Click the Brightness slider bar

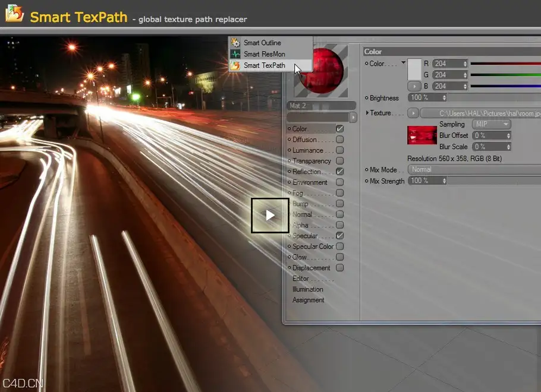[494, 97]
